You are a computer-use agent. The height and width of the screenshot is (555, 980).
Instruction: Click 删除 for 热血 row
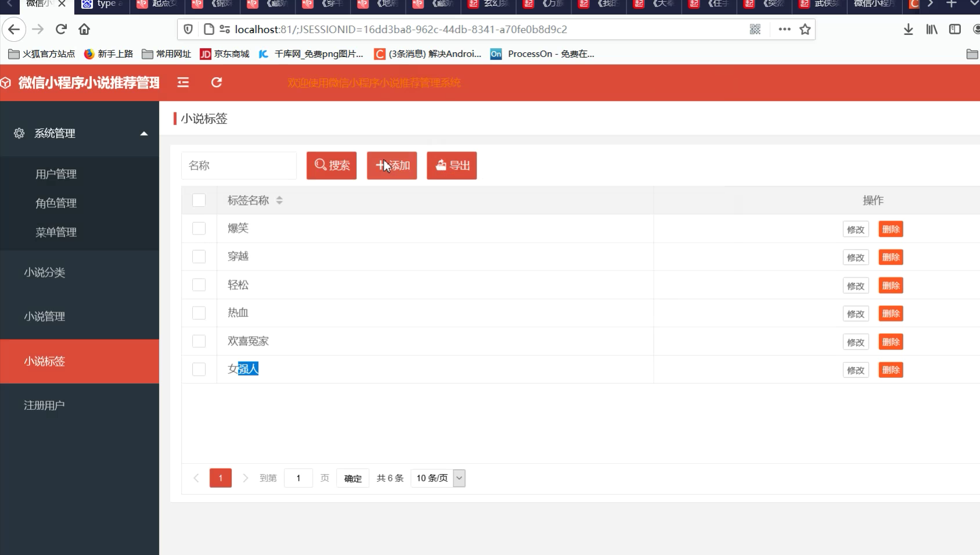pos(891,313)
